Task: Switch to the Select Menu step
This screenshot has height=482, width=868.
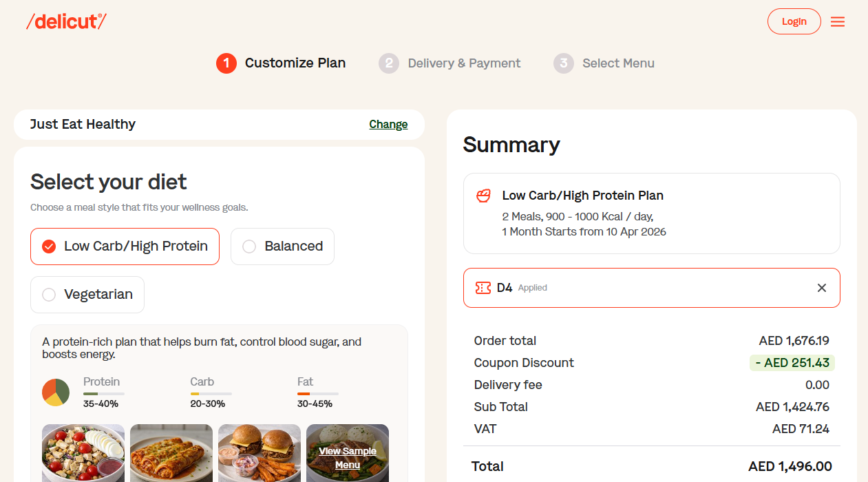Action: (x=604, y=63)
